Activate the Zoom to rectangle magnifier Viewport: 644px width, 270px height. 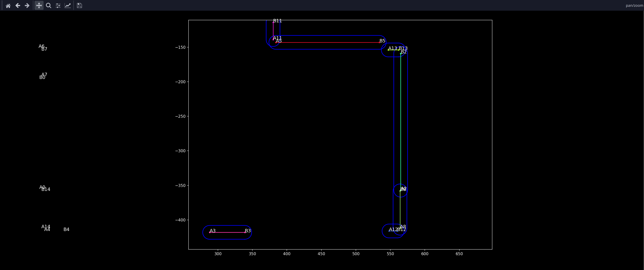coord(48,5)
